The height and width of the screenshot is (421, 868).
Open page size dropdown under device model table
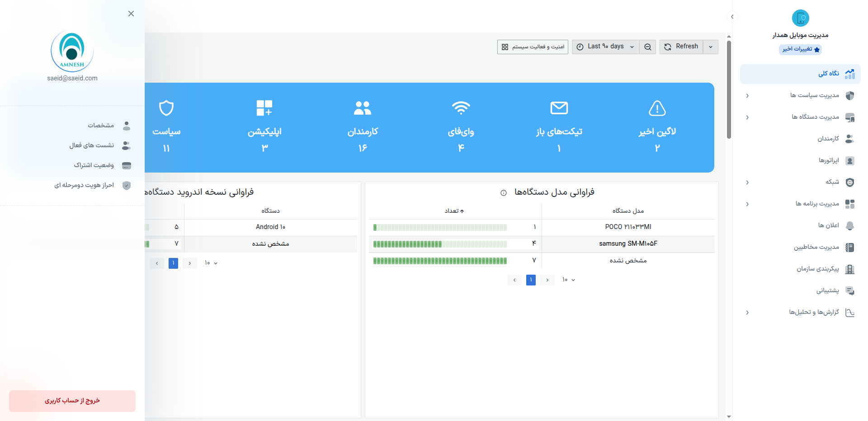pyautogui.click(x=568, y=280)
